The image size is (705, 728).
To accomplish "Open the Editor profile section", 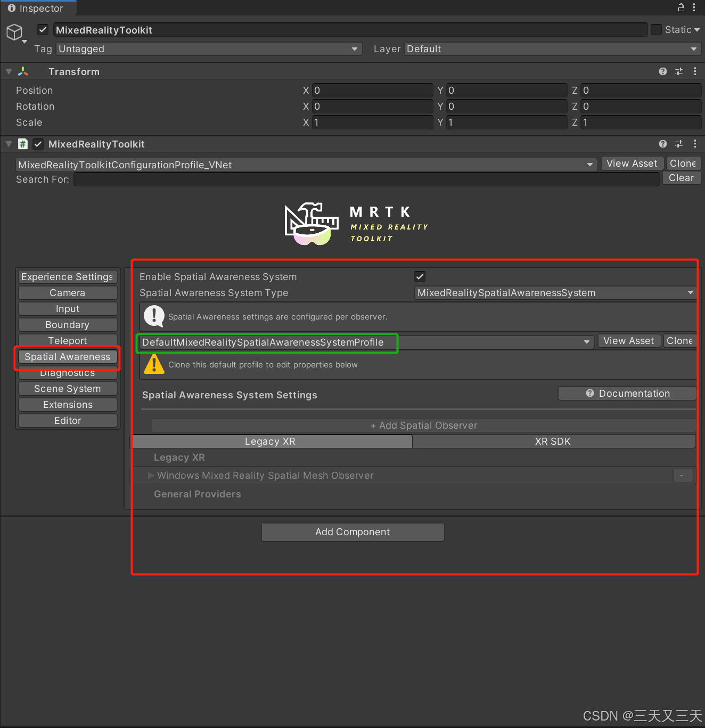I will coord(68,421).
